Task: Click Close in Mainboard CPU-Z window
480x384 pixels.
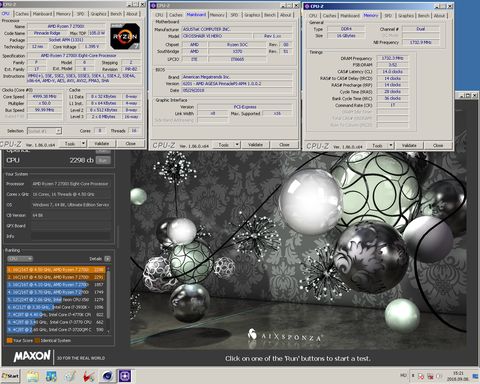Action: click(284, 145)
